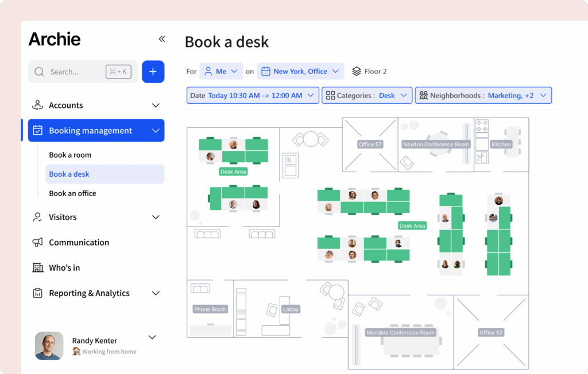Open Reporting & Analytics via its chart icon
The width and height of the screenshot is (588, 374).
coord(37,293)
